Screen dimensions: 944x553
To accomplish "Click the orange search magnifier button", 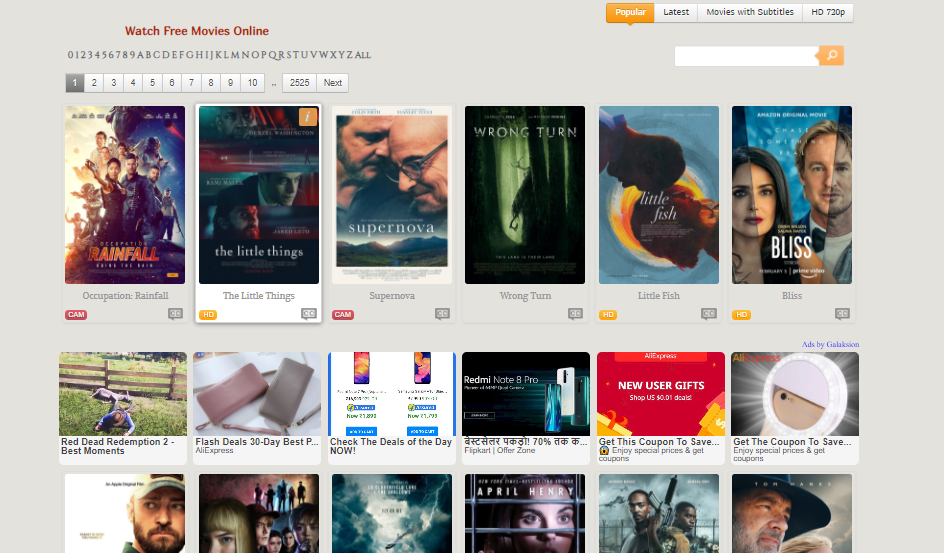I will tap(831, 55).
